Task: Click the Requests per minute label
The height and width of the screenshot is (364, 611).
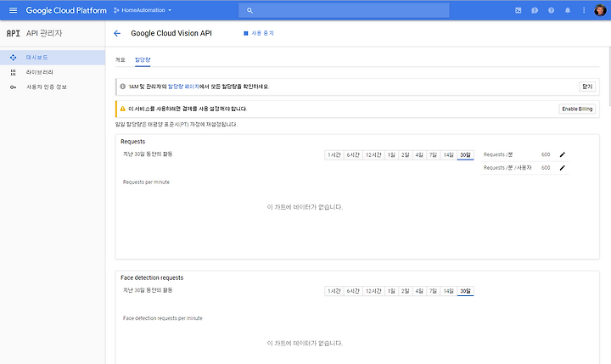Action: pyautogui.click(x=146, y=182)
